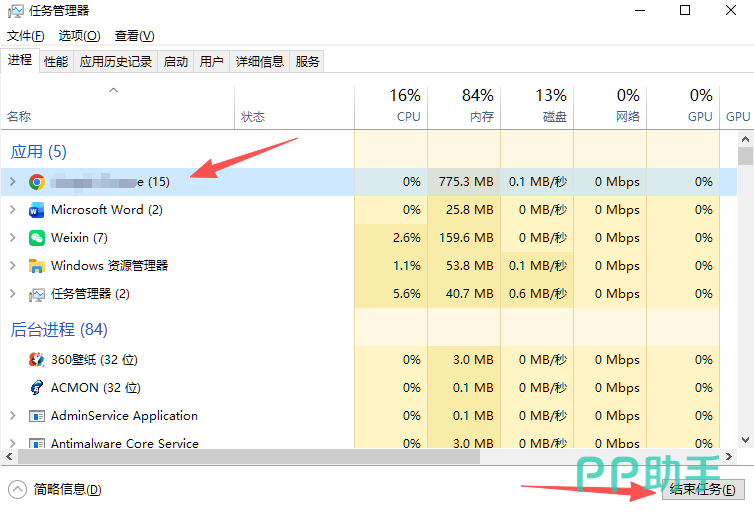Expand the Weixin (7) process group
Image resolution: width=754 pixels, height=514 pixels.
click(x=13, y=238)
